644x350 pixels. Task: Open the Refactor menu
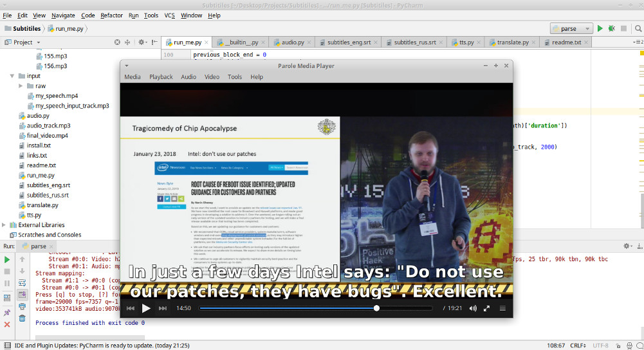coord(111,15)
